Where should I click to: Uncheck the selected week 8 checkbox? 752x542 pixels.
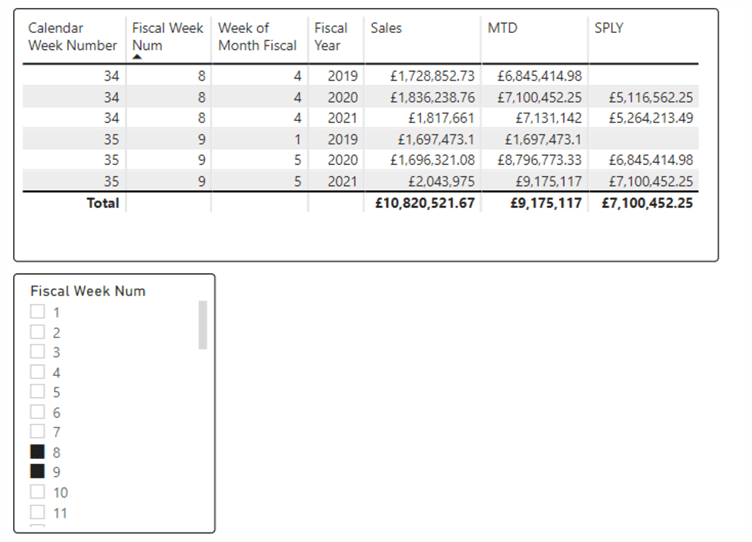tap(38, 452)
